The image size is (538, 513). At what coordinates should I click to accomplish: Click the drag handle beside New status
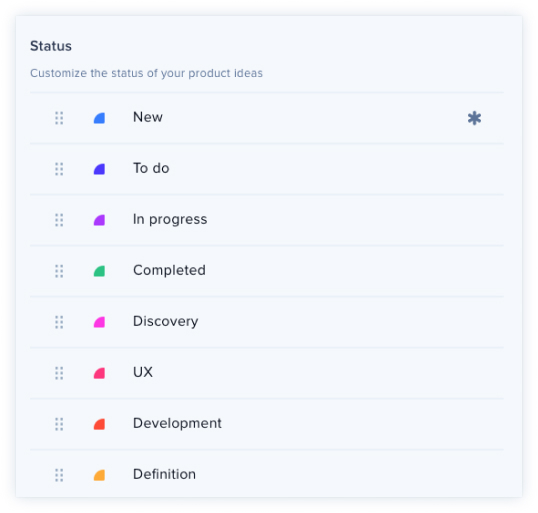point(59,118)
